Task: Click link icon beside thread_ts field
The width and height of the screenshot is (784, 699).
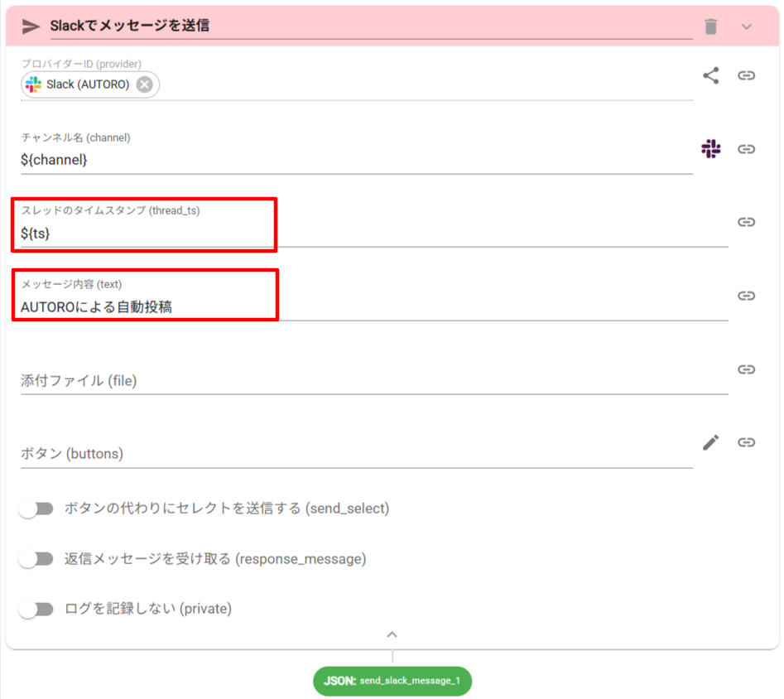Action: click(746, 222)
